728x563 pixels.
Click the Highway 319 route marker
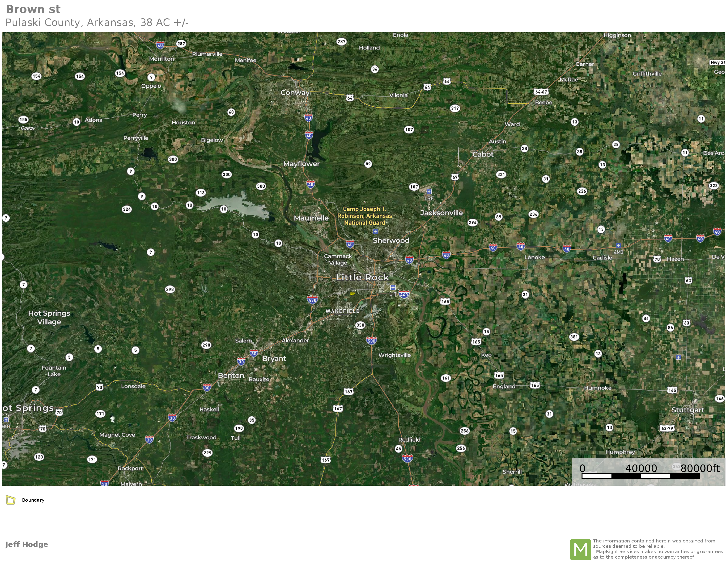455,108
